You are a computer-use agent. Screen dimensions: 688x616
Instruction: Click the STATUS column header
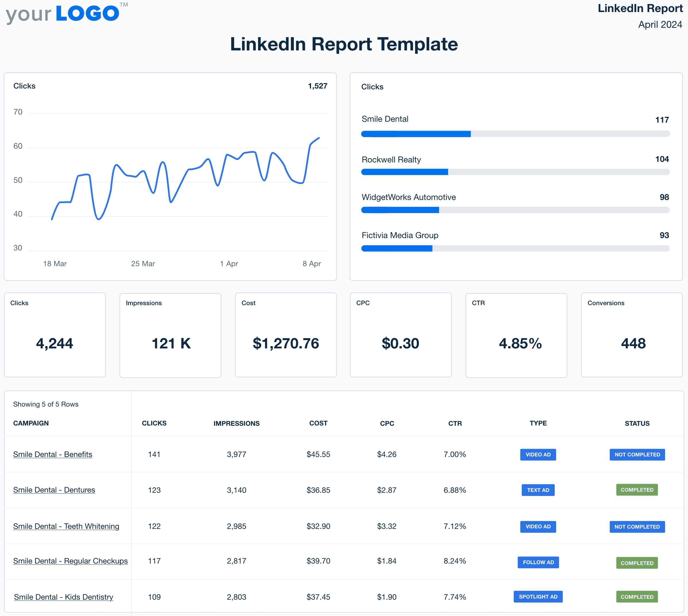point(637,423)
